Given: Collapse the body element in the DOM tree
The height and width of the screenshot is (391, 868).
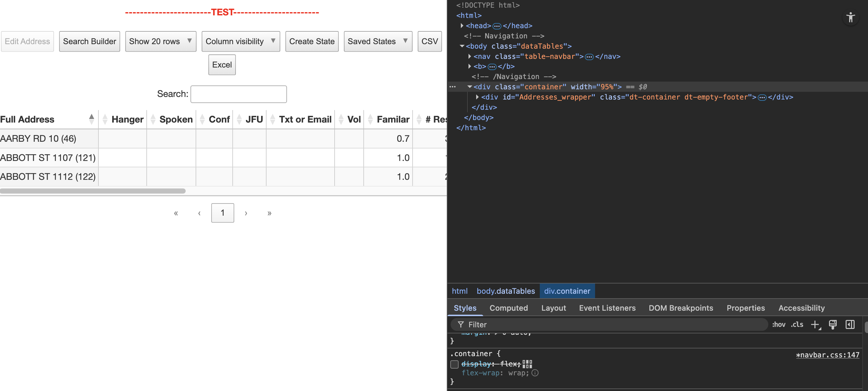Looking at the screenshot, I should click(x=462, y=46).
